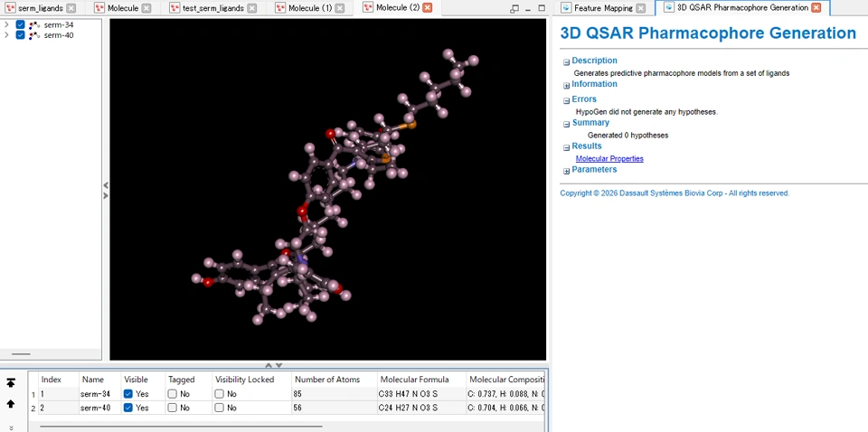Viewport: 868px width, 432px height.
Task: Click the Feature Mapping tab report icon
Action: [x=566, y=8]
